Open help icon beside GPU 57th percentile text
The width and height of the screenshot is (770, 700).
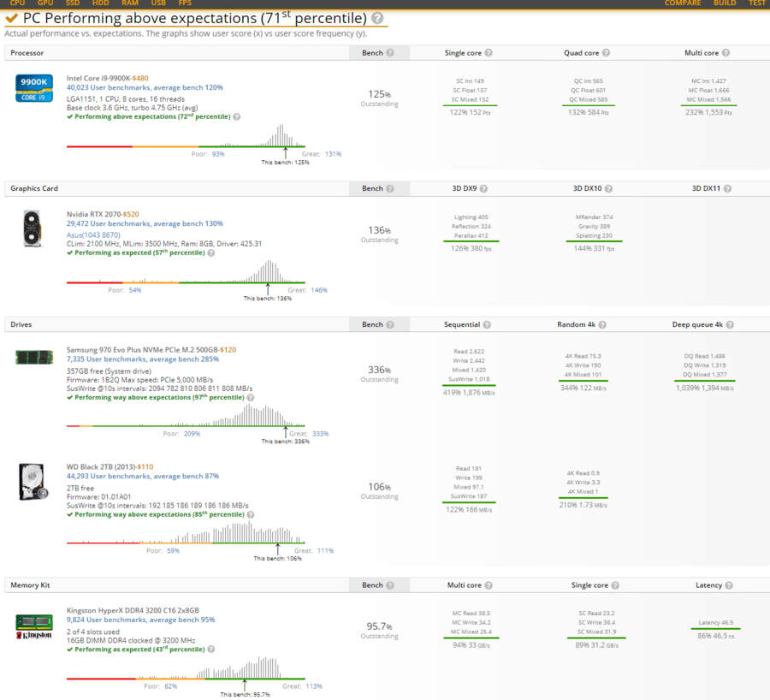(x=211, y=253)
